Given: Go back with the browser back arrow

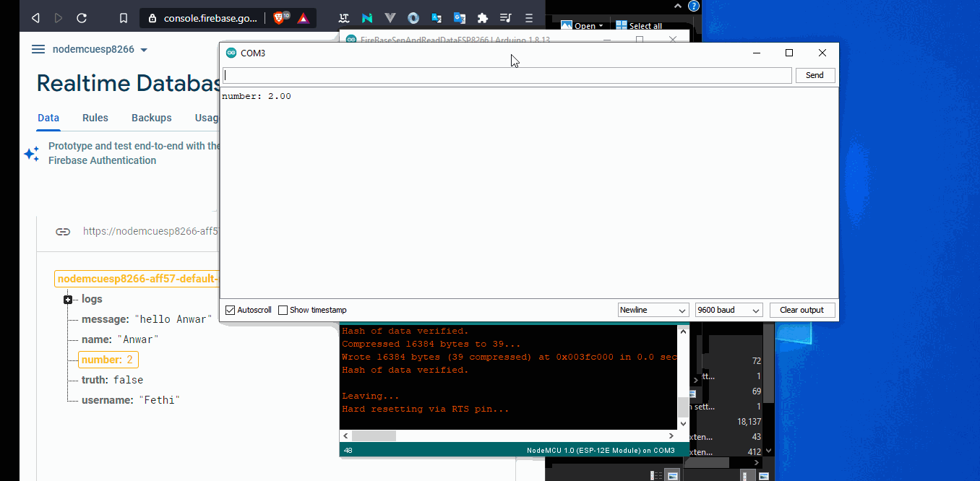Looking at the screenshot, I should coord(35,18).
